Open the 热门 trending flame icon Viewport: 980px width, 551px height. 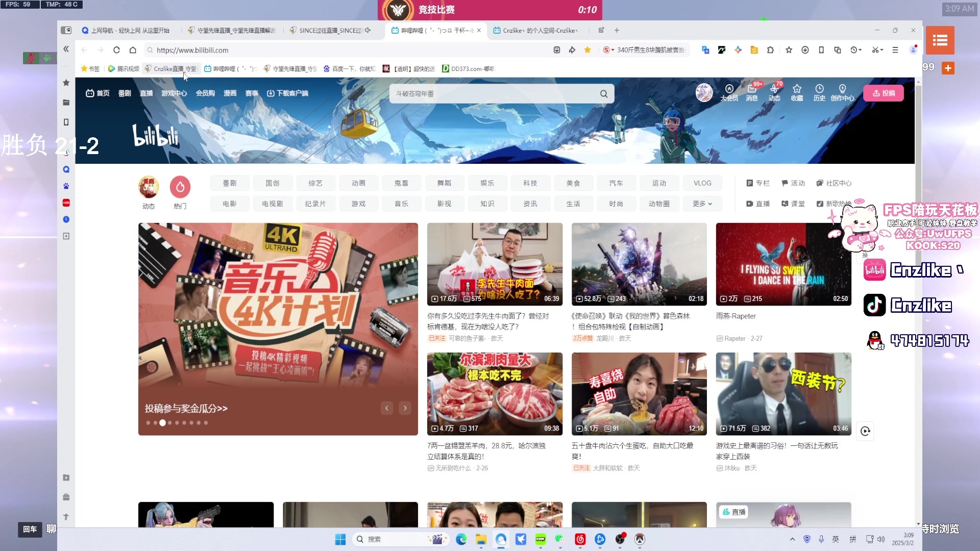pyautogui.click(x=180, y=187)
